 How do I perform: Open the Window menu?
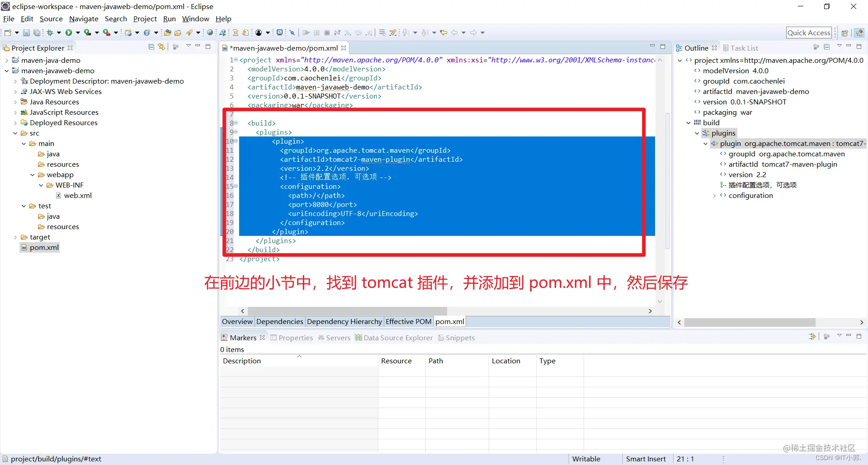[195, 19]
